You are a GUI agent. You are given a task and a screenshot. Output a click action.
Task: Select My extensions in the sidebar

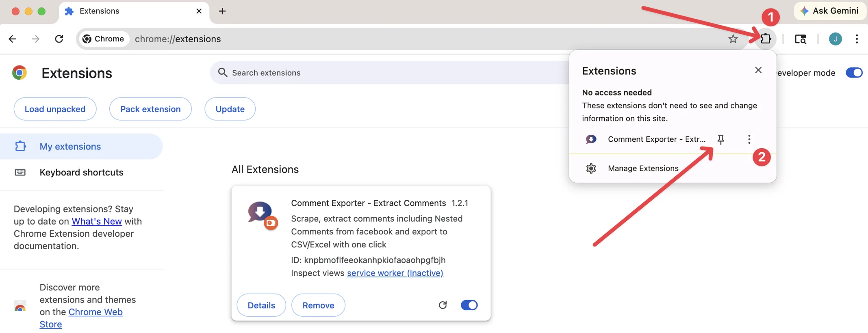pos(70,147)
